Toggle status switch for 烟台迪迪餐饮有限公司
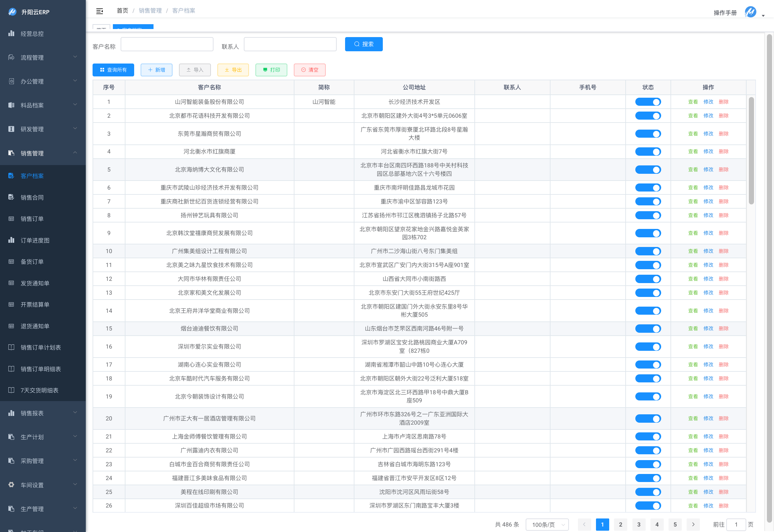 click(648, 329)
